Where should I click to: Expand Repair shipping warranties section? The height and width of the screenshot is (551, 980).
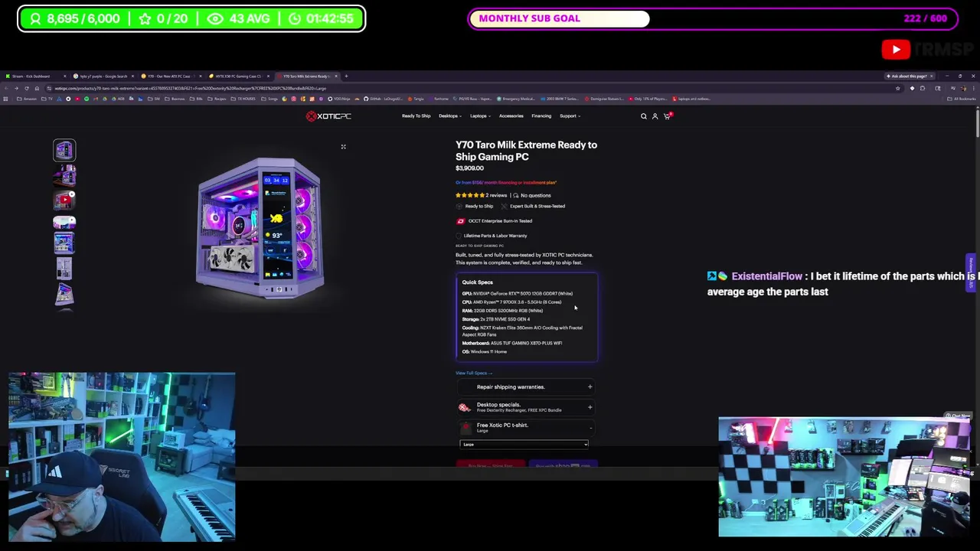click(526, 386)
